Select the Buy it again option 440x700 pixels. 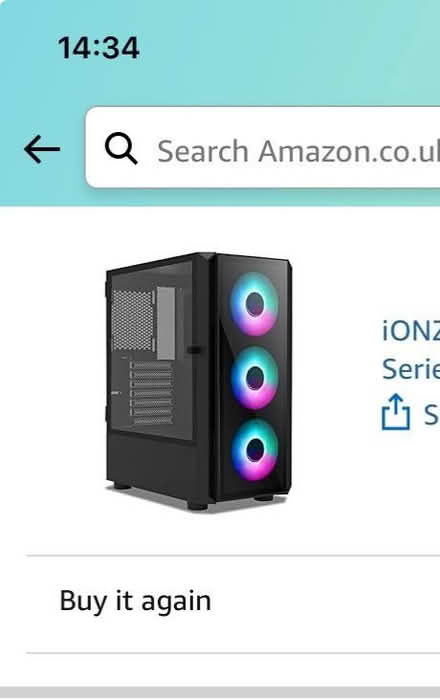coord(233,600)
